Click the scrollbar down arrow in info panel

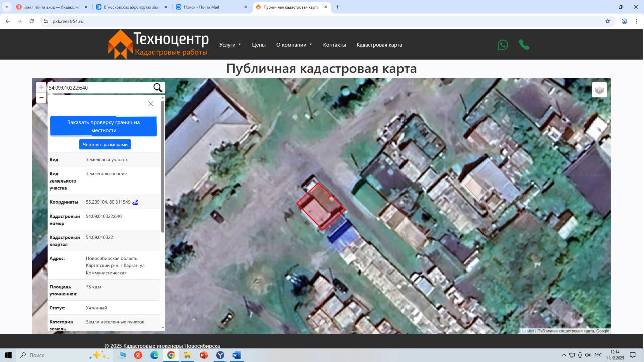163,327
